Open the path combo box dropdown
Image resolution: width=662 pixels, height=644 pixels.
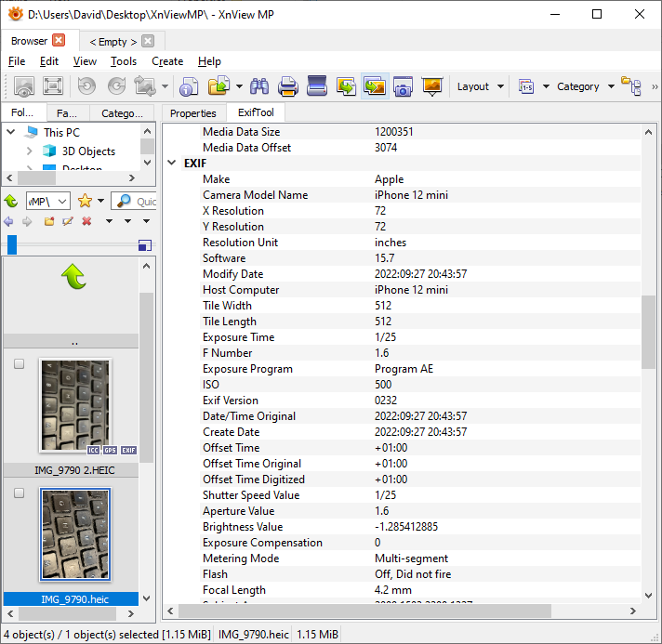[62, 201]
